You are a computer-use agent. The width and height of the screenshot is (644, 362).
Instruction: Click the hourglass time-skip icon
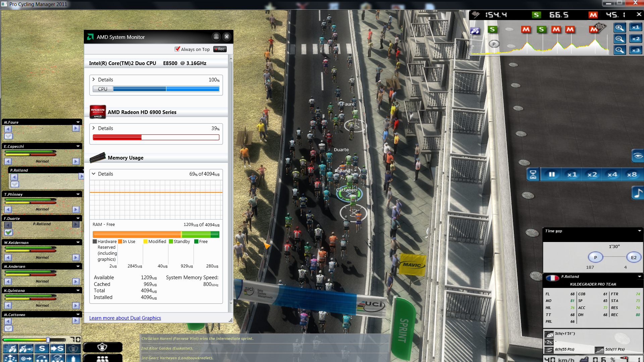533,174
